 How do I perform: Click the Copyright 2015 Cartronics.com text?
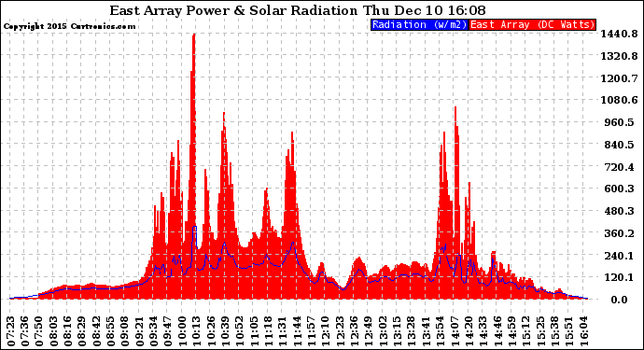pos(69,26)
